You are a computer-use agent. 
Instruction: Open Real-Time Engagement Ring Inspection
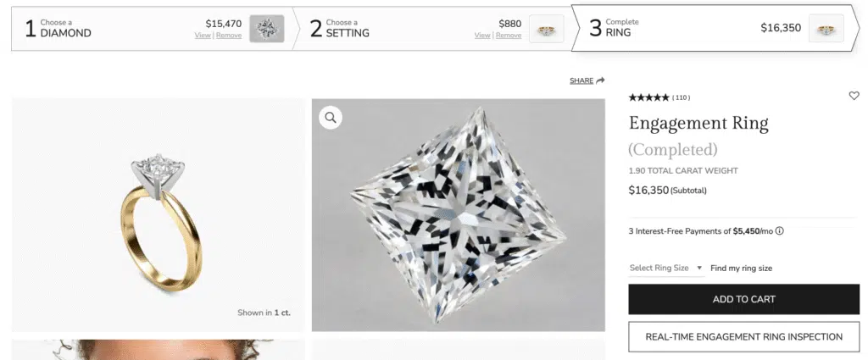pos(743,336)
